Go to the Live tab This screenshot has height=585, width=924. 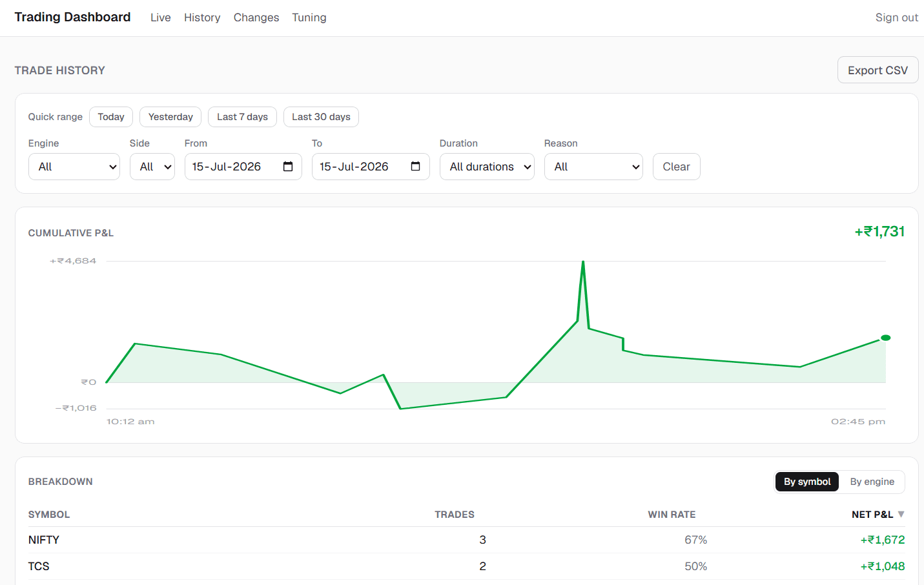[x=161, y=17]
